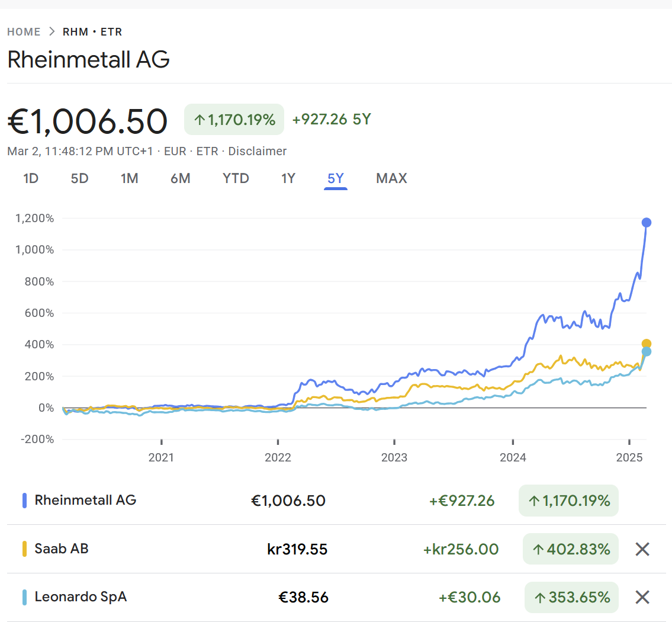This screenshot has height=622, width=672.
Task: Remove Leonardo SpA from comparison
Action: click(642, 598)
